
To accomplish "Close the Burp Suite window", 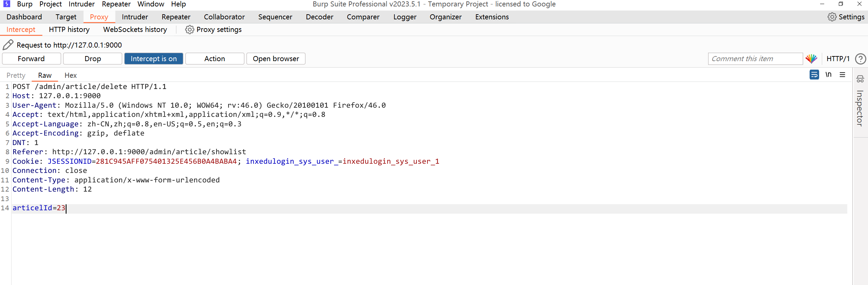I will [x=860, y=4].
